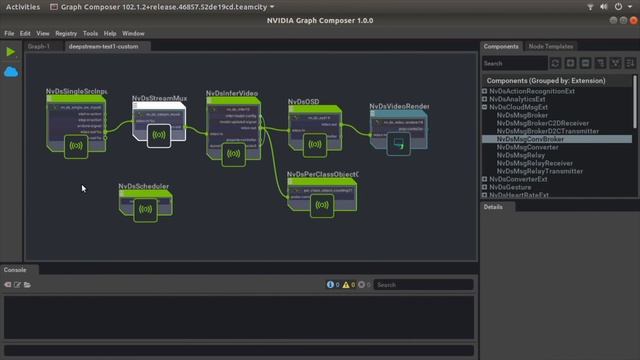Click the tree grouping icon in Components toolbar
This screenshot has height=360, width=640.
coord(600,63)
